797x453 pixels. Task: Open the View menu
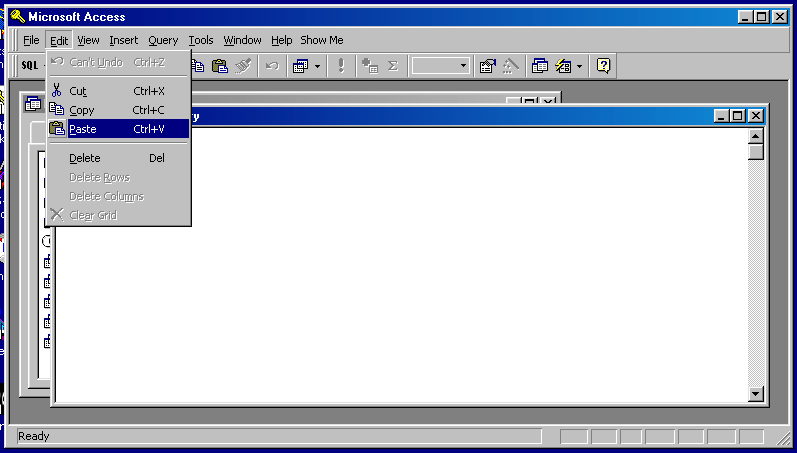[88, 40]
